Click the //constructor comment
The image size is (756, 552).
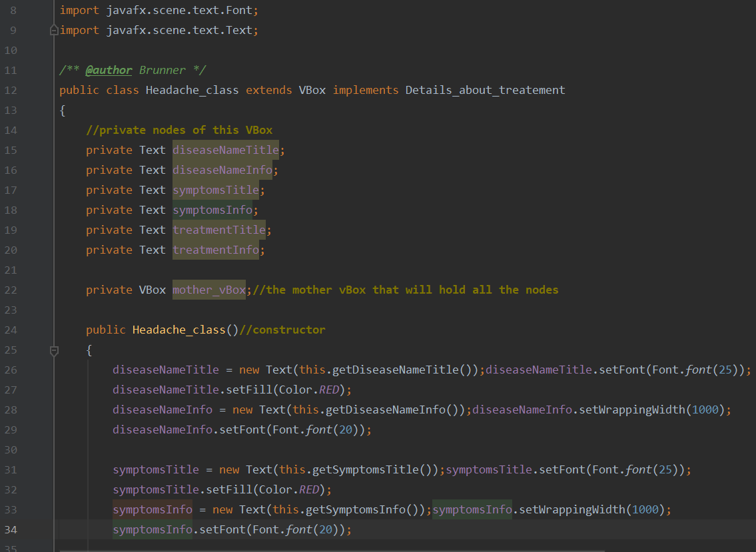tap(282, 330)
